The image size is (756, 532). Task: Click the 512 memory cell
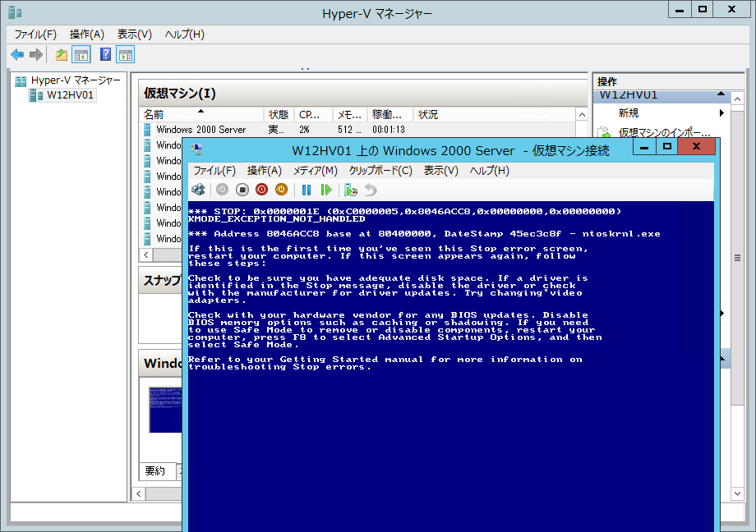349,130
